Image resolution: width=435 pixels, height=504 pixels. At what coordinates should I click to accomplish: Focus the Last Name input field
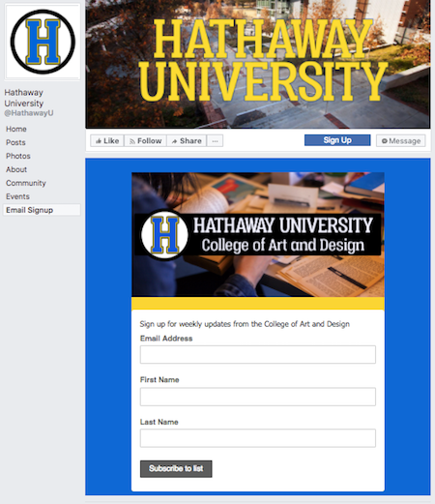point(258,438)
